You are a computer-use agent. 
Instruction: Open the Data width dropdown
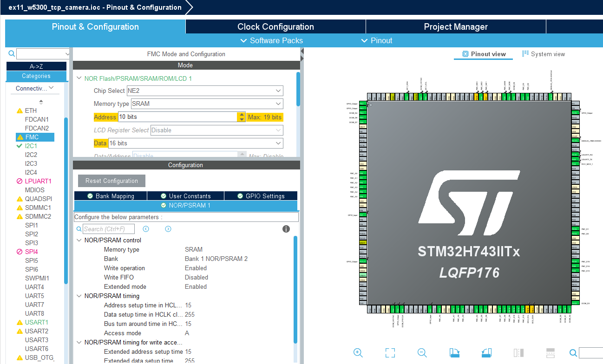pyautogui.click(x=278, y=143)
